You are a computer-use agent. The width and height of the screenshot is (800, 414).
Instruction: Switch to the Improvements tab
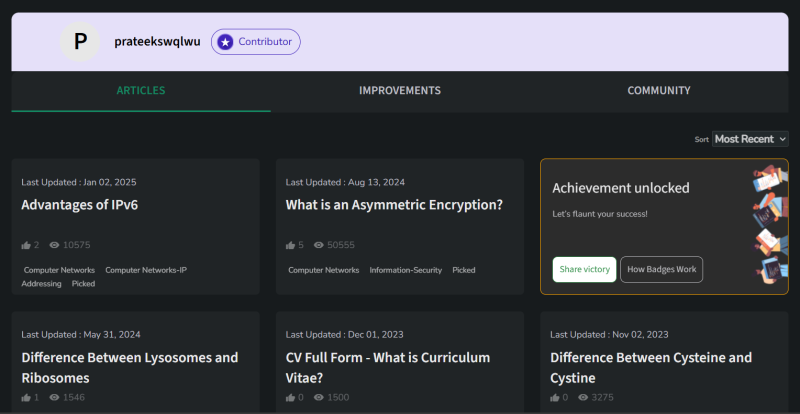pos(400,91)
